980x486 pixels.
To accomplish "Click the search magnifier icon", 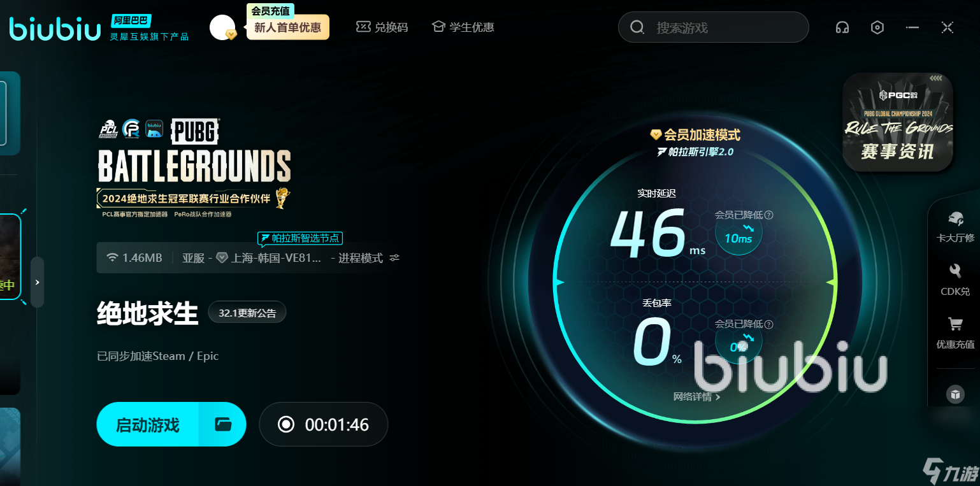I will pos(637,27).
